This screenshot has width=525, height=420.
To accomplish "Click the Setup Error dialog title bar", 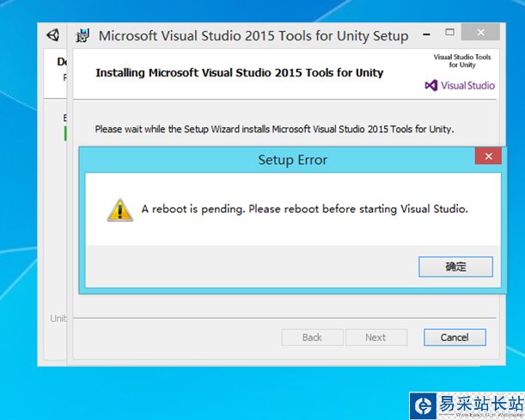I will (292, 160).
